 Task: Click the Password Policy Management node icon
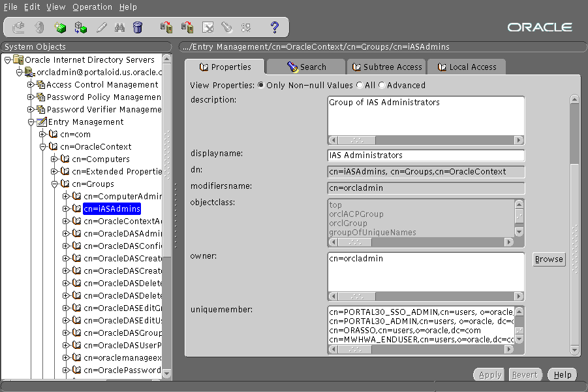click(41, 97)
